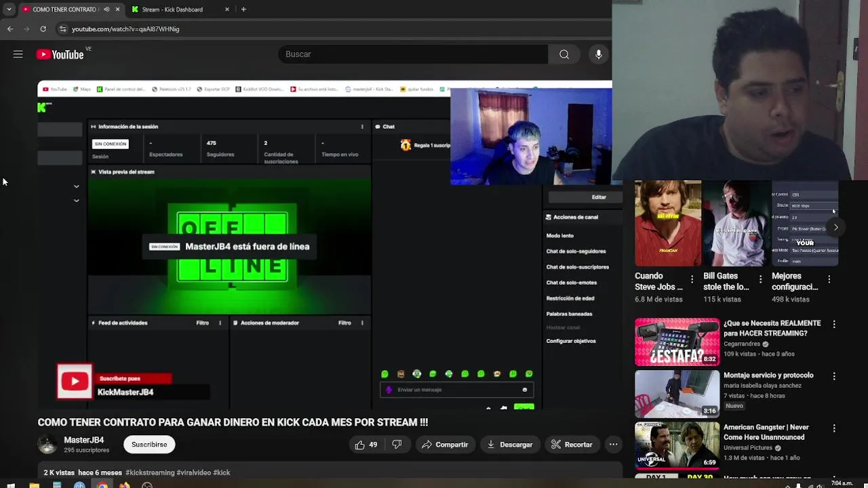The height and width of the screenshot is (488, 868).
Task: Click 498 k vistas text
Action: 790,299
